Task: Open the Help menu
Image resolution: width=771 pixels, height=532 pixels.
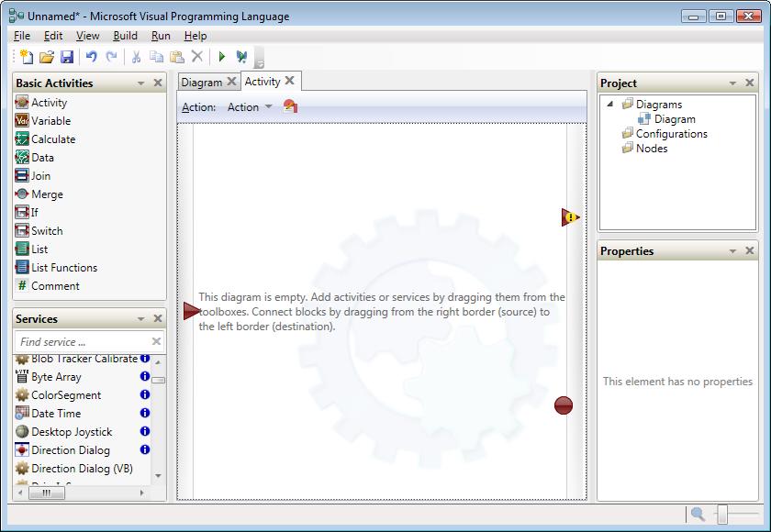Action: pos(196,36)
